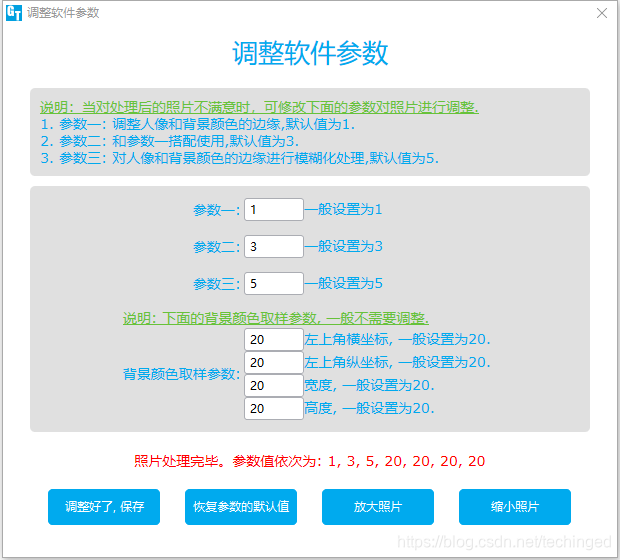The width and height of the screenshot is (620, 560).
Task: Click the 高度, 一般设置为20 text
Action: [x=369, y=408]
